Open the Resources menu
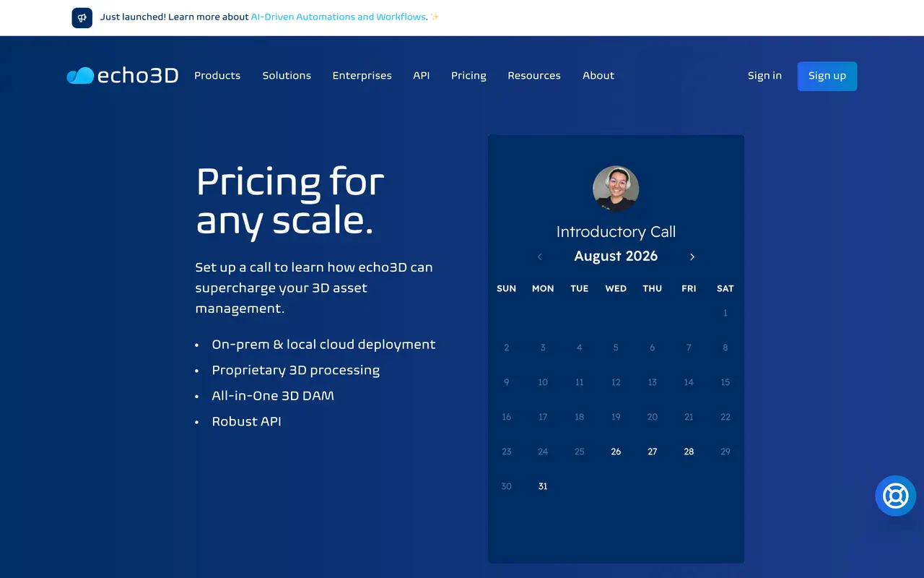924x578 pixels. click(x=534, y=76)
